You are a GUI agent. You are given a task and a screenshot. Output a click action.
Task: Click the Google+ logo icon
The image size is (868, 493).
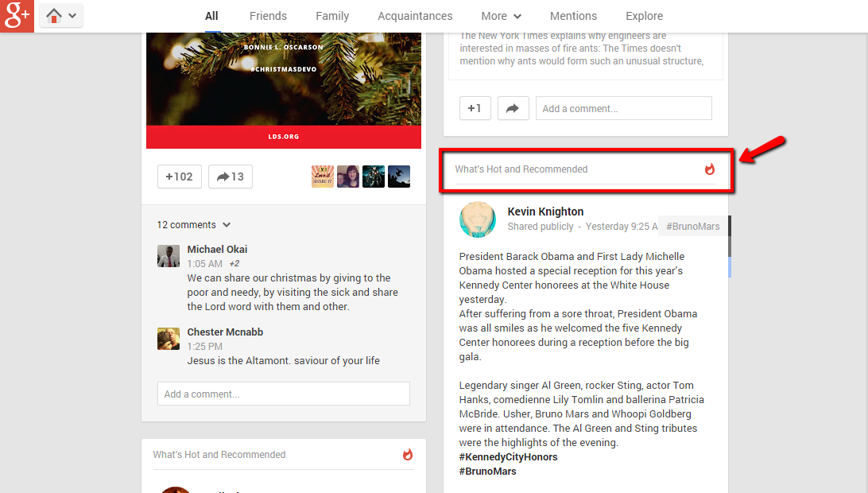tap(17, 16)
